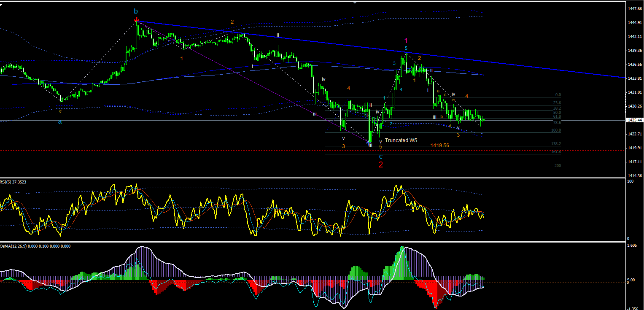Click price axis value 1436.56
Viewport: 644px width, 310px height.
click(x=635, y=65)
